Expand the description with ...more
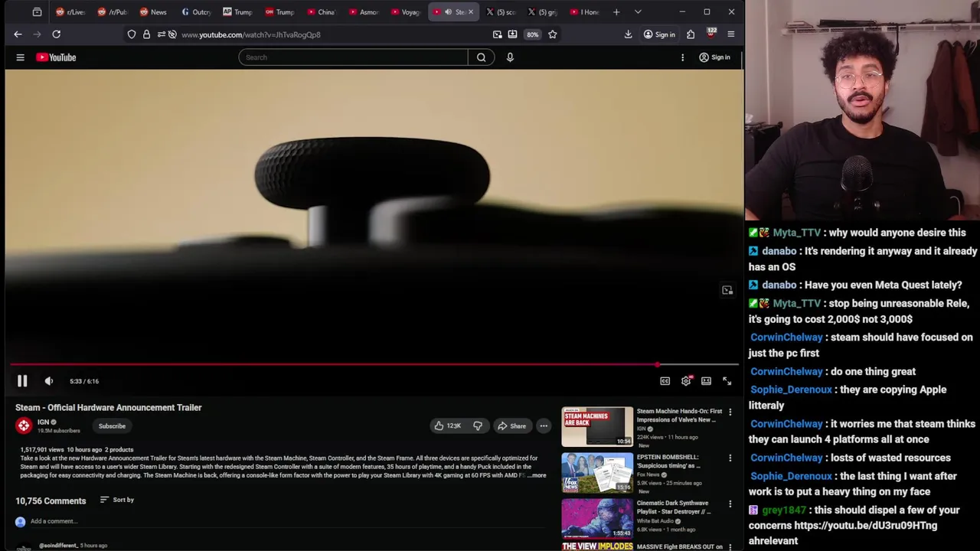 537,476
